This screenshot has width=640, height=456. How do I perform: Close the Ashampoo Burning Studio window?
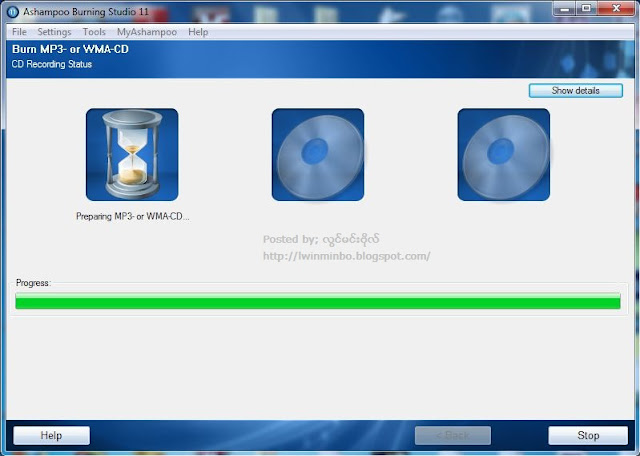(x=616, y=9)
